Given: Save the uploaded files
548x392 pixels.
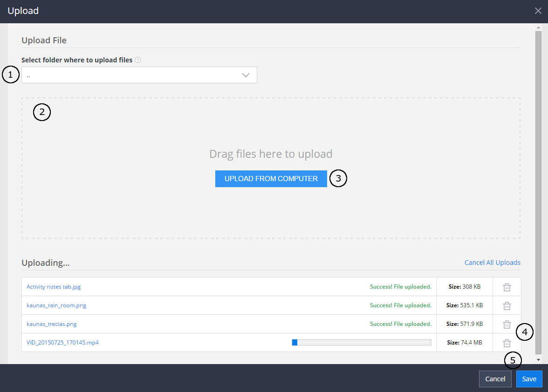Looking at the screenshot, I should [529, 379].
